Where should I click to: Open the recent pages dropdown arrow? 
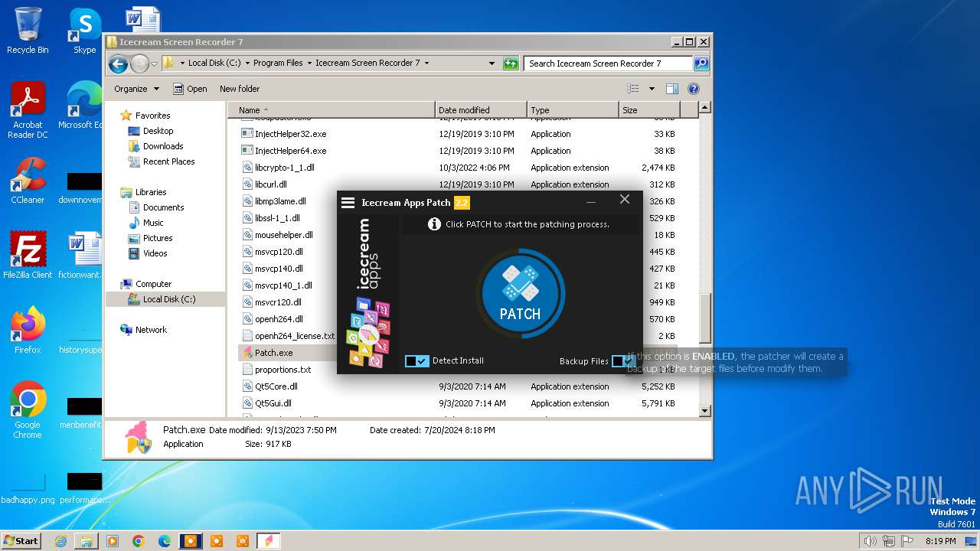click(x=154, y=64)
